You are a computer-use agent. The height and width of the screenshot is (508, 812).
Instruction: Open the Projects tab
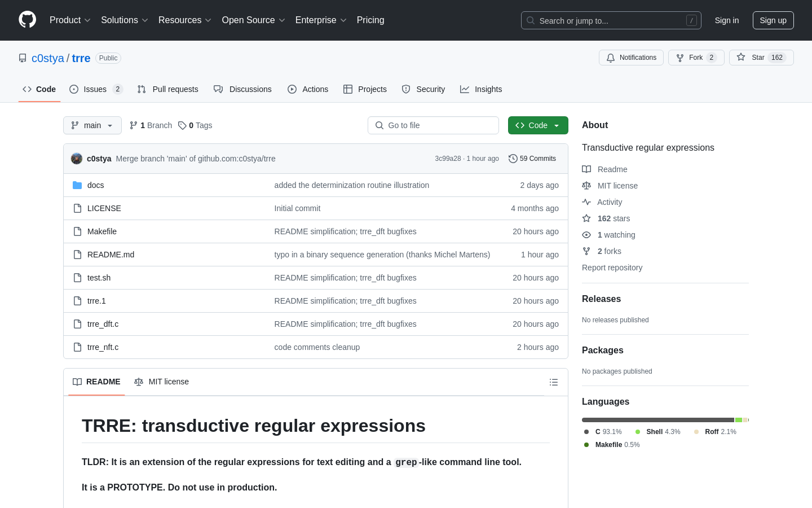[365, 89]
